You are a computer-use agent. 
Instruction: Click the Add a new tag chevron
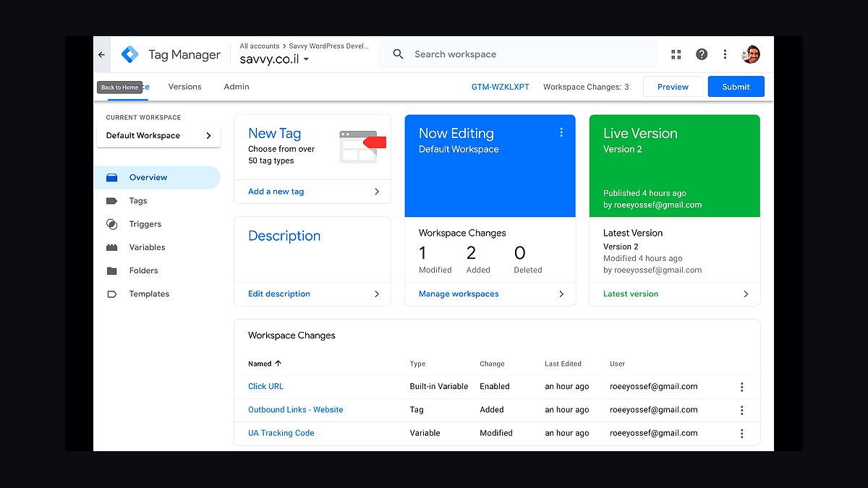377,192
